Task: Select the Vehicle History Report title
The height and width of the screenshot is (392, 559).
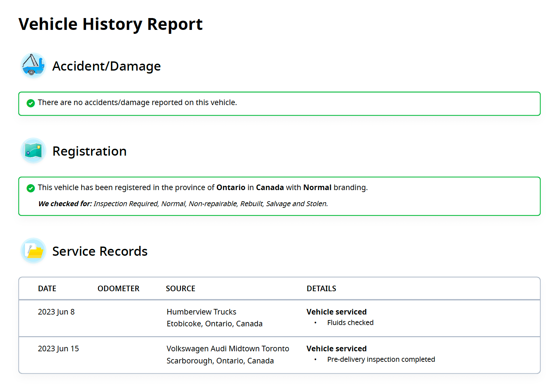Action: pos(110,24)
